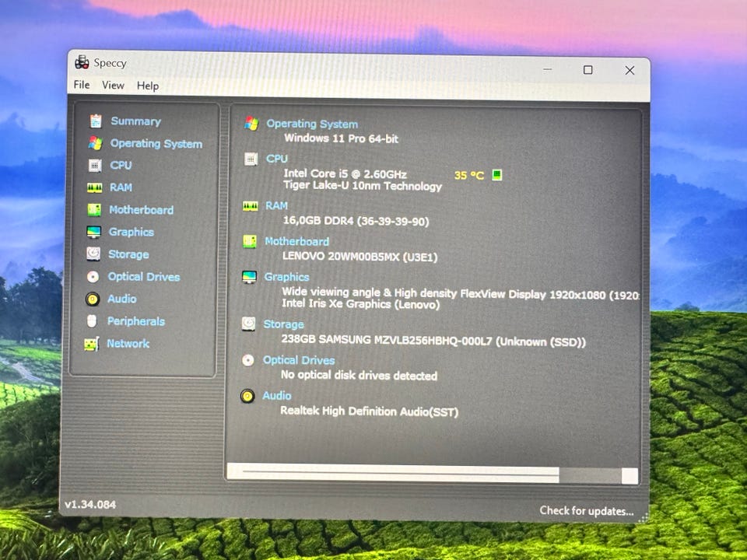Click the Windows flag icon in summary pane
The width and height of the screenshot is (747, 560).
point(251,124)
